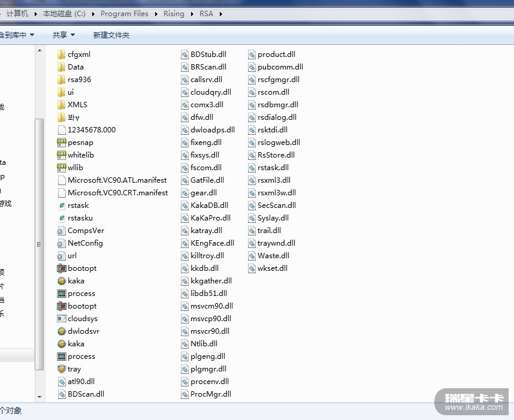The image size is (514, 420).
Task: Select the cloudsys application icon
Action: point(61,319)
